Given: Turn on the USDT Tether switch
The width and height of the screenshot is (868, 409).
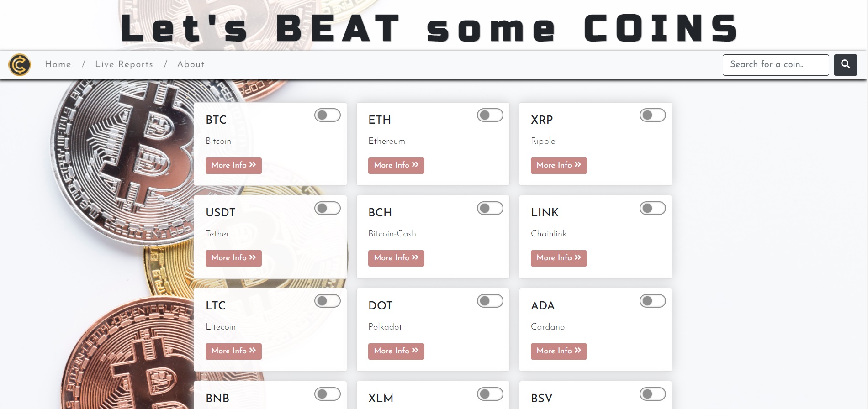Looking at the screenshot, I should click(x=328, y=209).
